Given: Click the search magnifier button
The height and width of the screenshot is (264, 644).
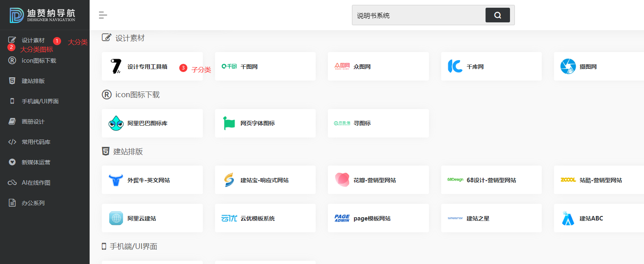Looking at the screenshot, I should [x=497, y=15].
